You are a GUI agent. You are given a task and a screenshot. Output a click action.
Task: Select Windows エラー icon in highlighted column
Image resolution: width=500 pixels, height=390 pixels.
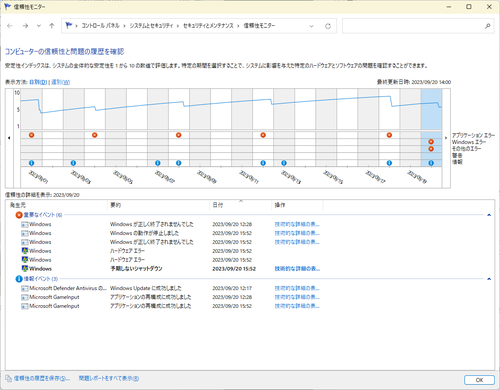(x=431, y=142)
